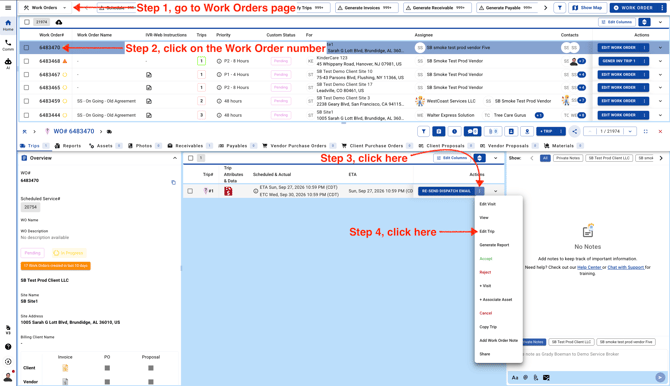Click the Private Notes filter chip
The image size is (670, 386).
(568, 158)
